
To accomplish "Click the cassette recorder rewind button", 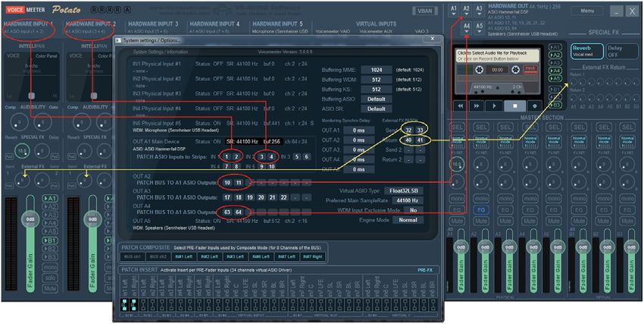I will coord(461,105).
